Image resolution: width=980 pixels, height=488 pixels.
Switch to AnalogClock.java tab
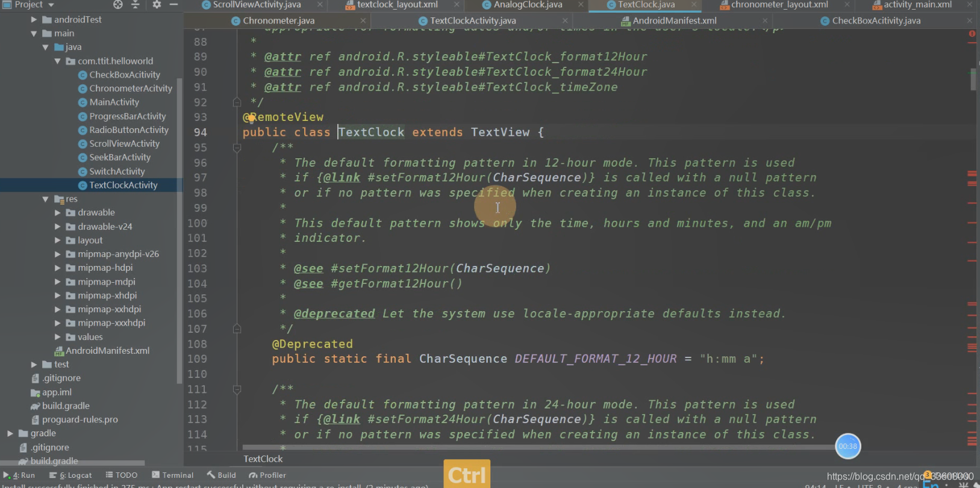(528, 5)
